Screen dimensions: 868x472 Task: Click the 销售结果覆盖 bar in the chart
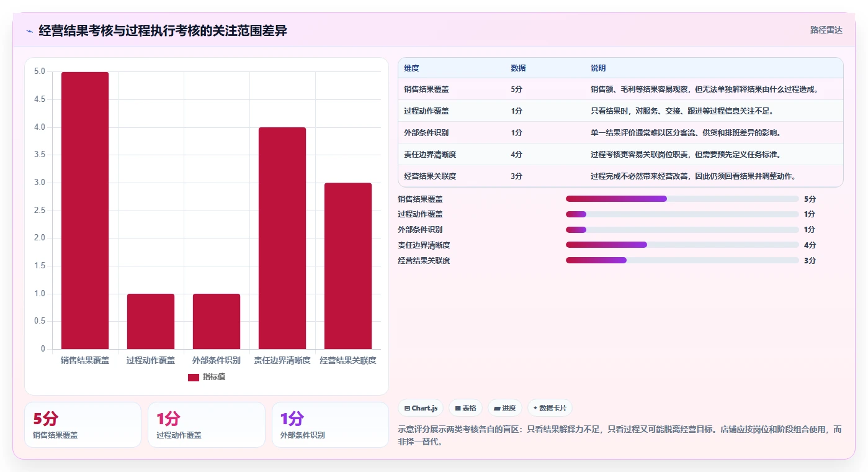85,211
